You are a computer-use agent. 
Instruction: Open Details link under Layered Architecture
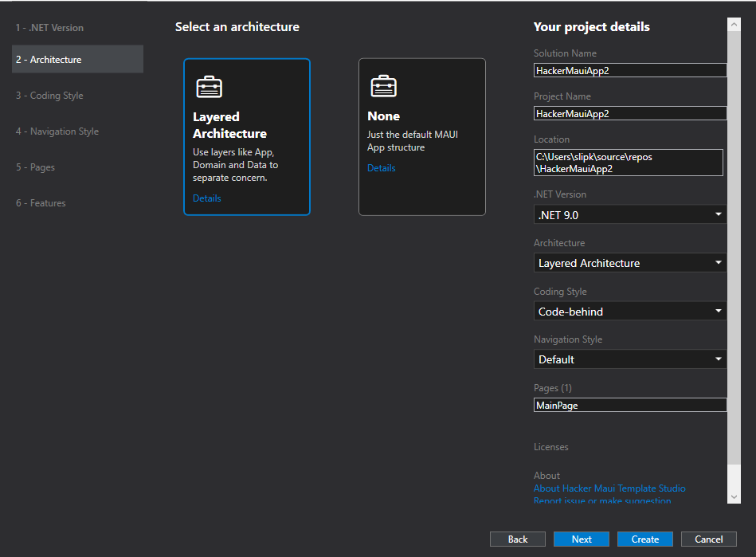[x=207, y=198]
